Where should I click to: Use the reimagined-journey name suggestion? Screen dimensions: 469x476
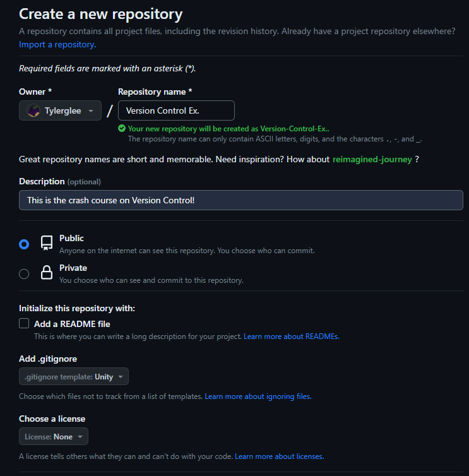pyautogui.click(x=372, y=159)
